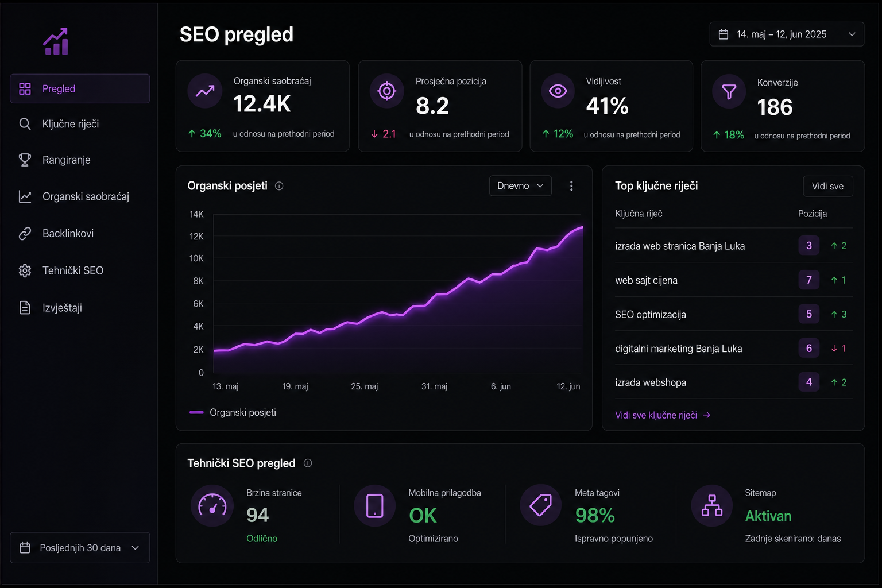Click the 8.2 average position value
The width and height of the screenshot is (882, 588).
(432, 106)
